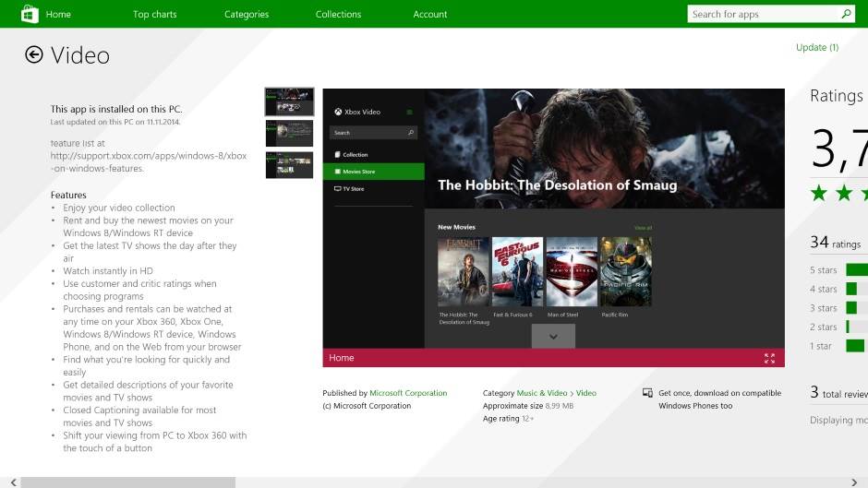Screen dimensions: 868x488
Task: Click the Video subcategory link
Action: 586,393
